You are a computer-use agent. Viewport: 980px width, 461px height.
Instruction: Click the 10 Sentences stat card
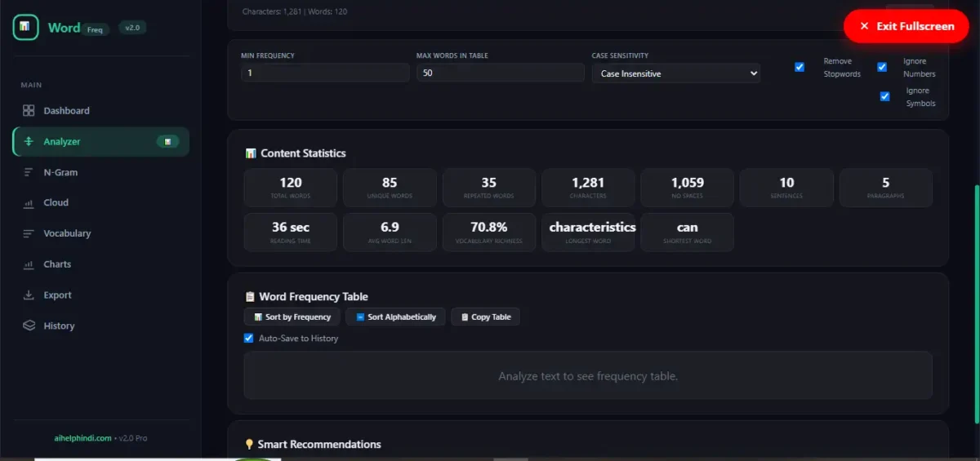coord(786,188)
